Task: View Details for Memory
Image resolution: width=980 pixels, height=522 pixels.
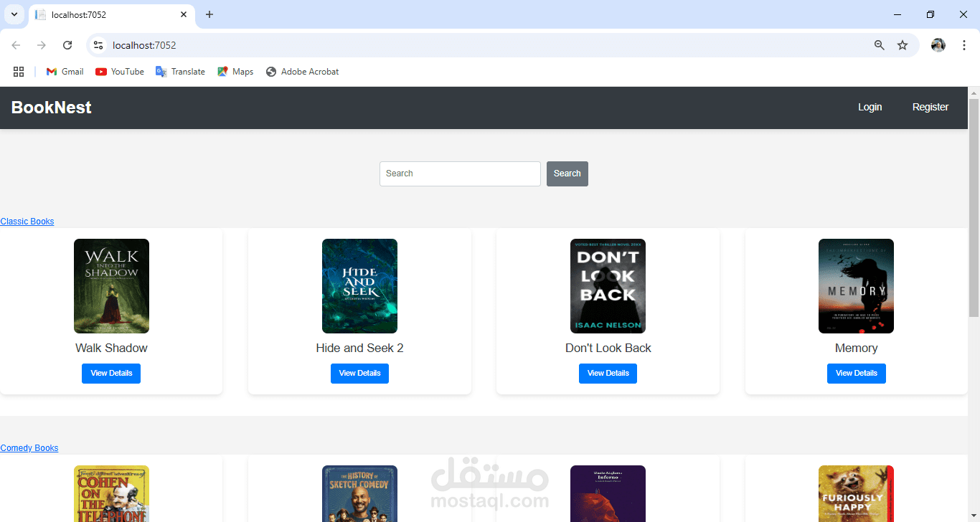Action: pyautogui.click(x=857, y=374)
